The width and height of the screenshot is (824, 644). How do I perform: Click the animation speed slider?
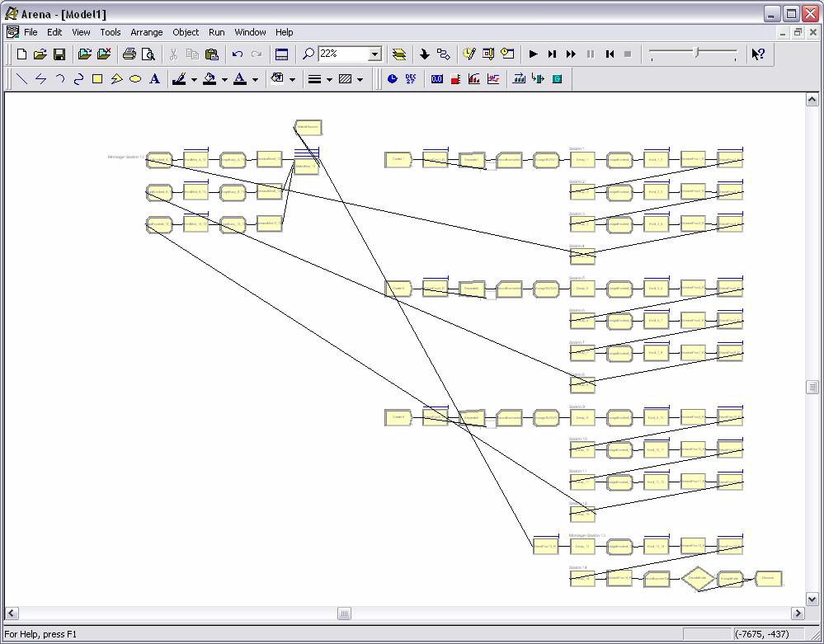point(697,54)
